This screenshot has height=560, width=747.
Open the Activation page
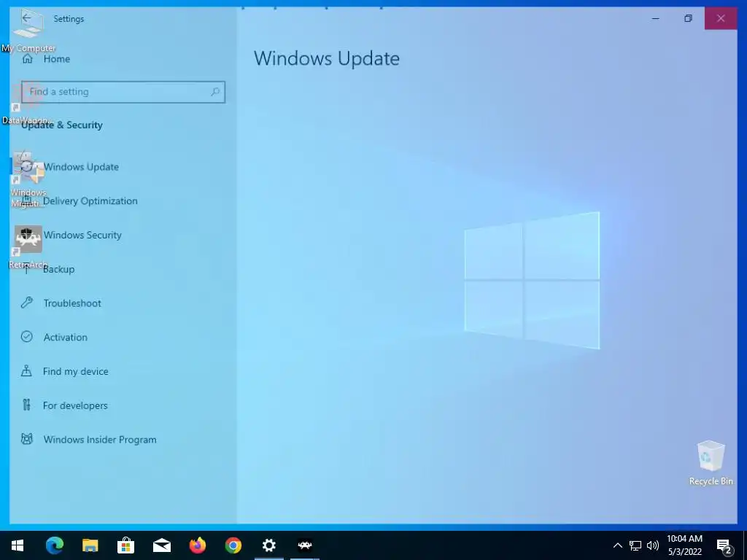(65, 337)
